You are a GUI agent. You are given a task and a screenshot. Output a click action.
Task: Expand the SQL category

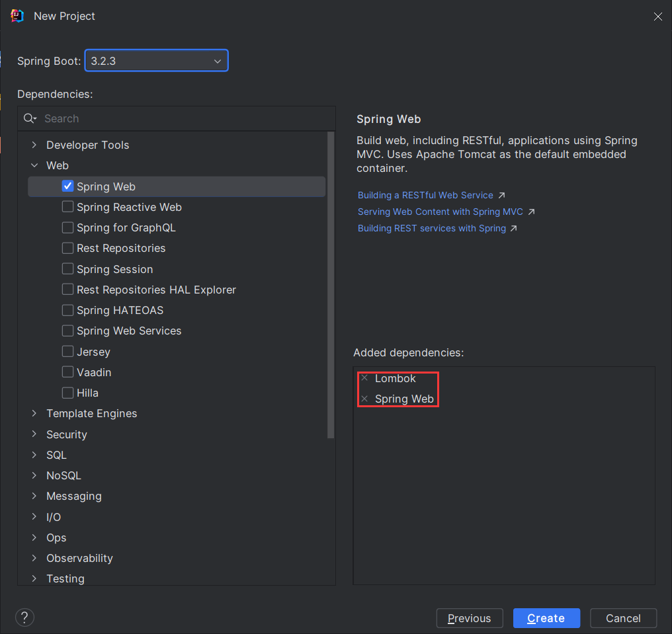pyautogui.click(x=34, y=455)
